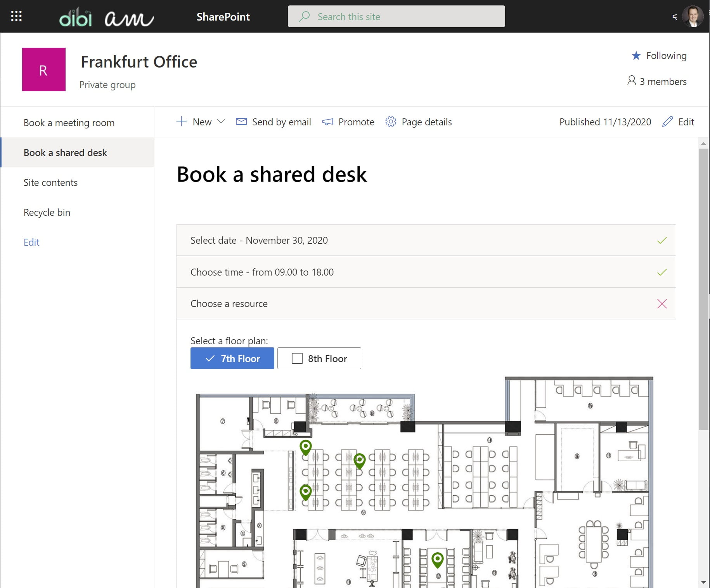Unselect the 7th Floor floor plan
The image size is (710, 588).
232,358
